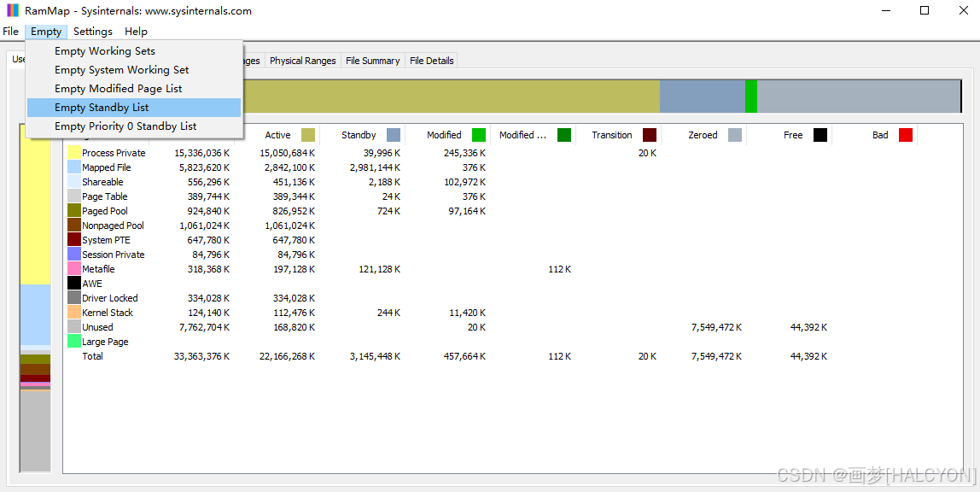Click the 7,549,472 K Unused zeroed value
Screen dimensions: 980x492
(717, 327)
